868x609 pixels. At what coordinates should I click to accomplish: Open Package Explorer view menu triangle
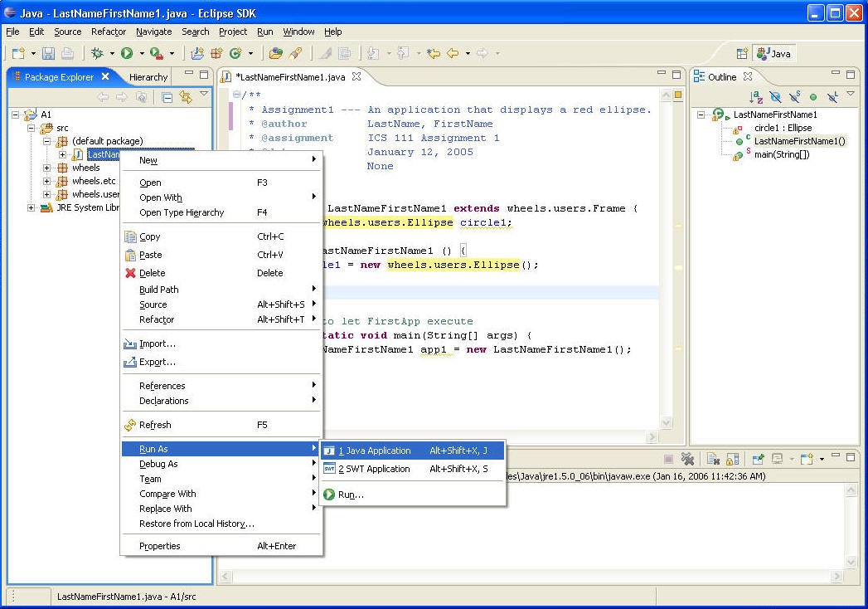click(204, 94)
